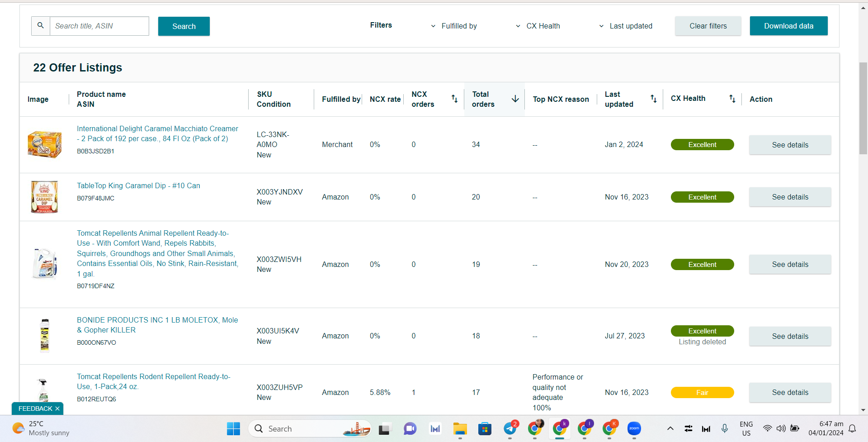Open File Explorer from the taskbar
Image resolution: width=868 pixels, height=442 pixels.
pos(460,428)
